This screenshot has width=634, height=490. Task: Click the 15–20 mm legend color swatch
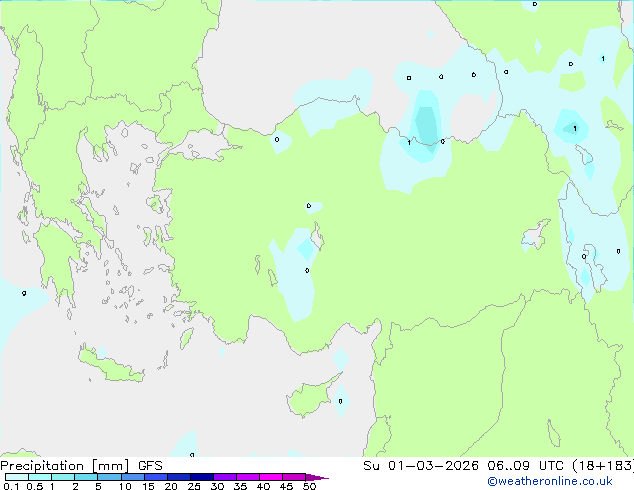click(155, 477)
